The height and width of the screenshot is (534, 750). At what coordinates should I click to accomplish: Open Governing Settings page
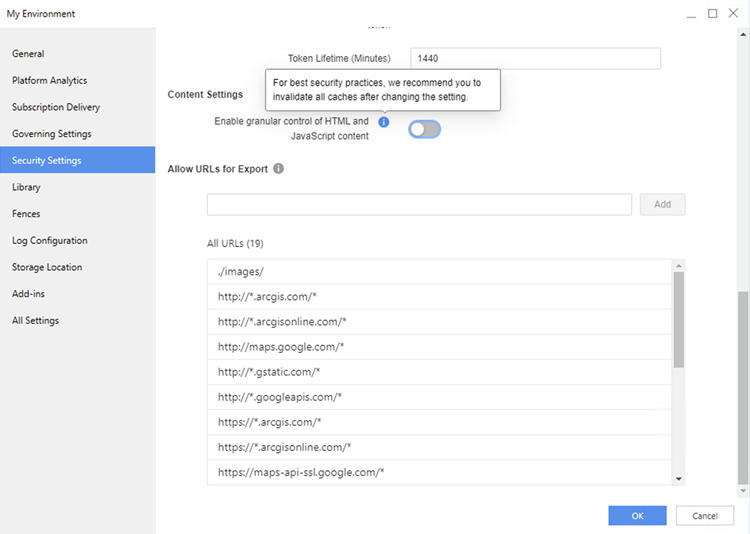click(51, 134)
